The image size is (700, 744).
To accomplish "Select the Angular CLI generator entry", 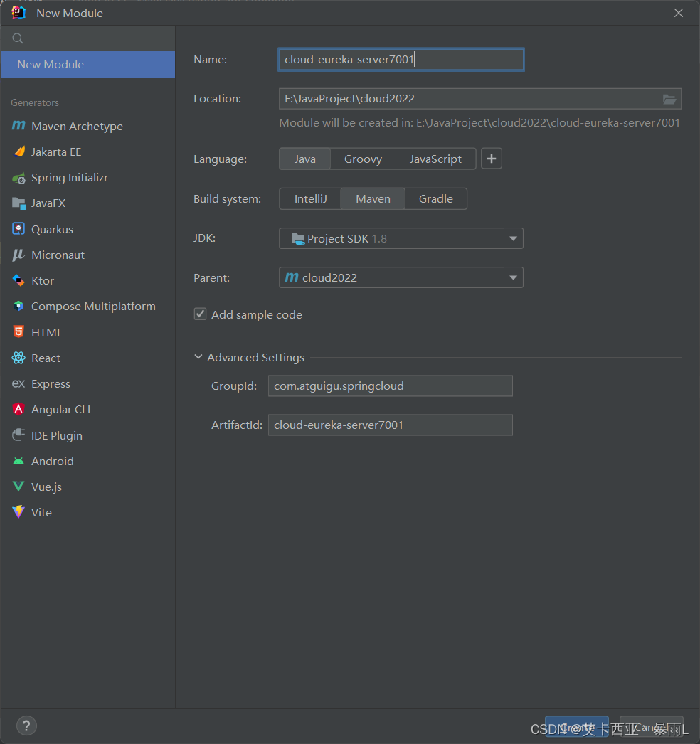I will tap(87, 409).
